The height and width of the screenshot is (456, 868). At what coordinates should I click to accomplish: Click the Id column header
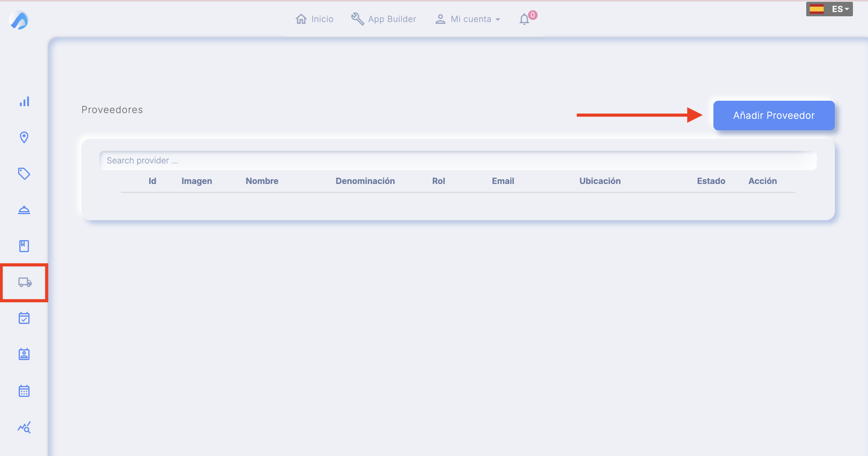(152, 181)
